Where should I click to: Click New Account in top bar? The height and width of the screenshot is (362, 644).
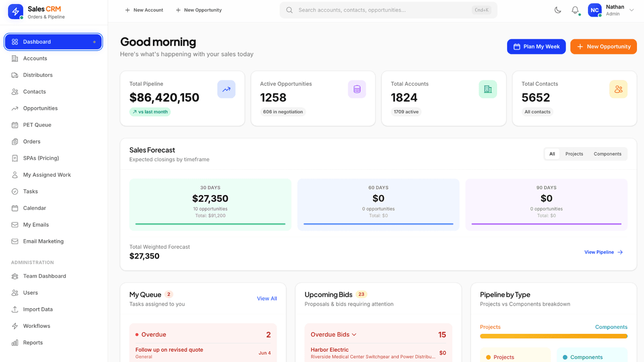click(144, 10)
